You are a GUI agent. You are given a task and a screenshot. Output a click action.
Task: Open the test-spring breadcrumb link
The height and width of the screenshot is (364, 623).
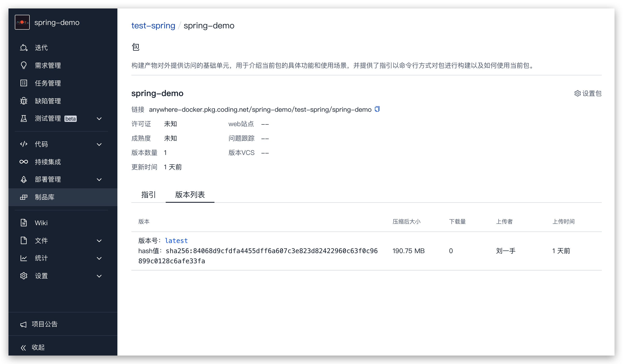point(153,25)
